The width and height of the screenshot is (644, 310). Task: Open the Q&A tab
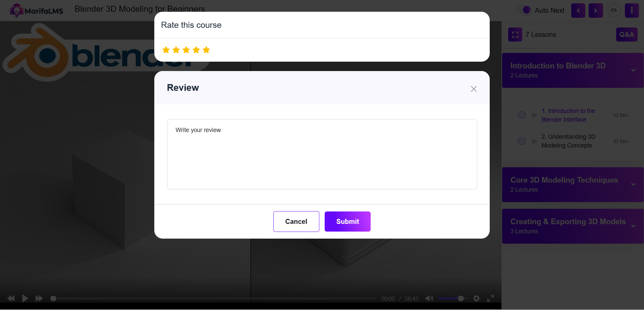pyautogui.click(x=626, y=35)
